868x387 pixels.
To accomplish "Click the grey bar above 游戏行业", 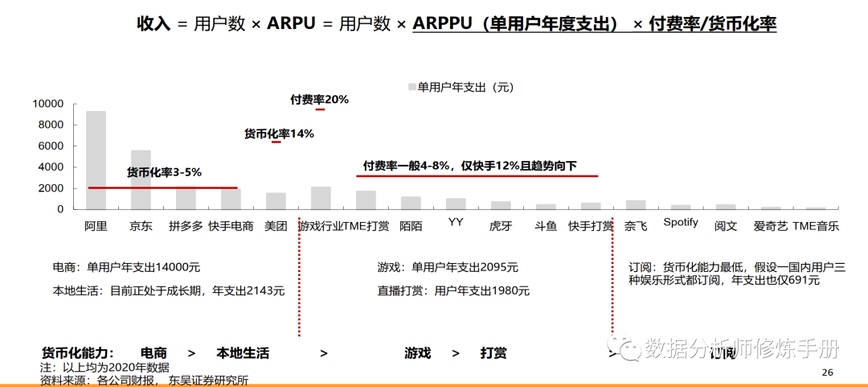I will coord(321,198).
